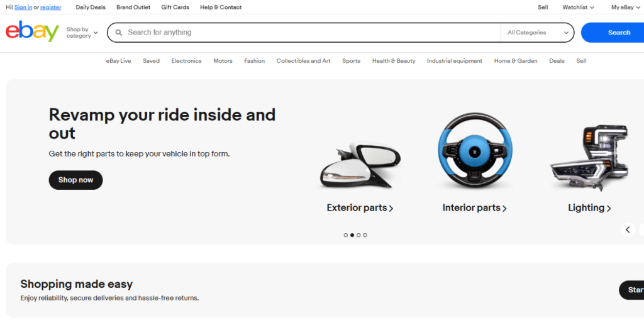Viewport: 644px width, 325px height.
Task: Expand the My eBay menu
Action: [626, 8]
